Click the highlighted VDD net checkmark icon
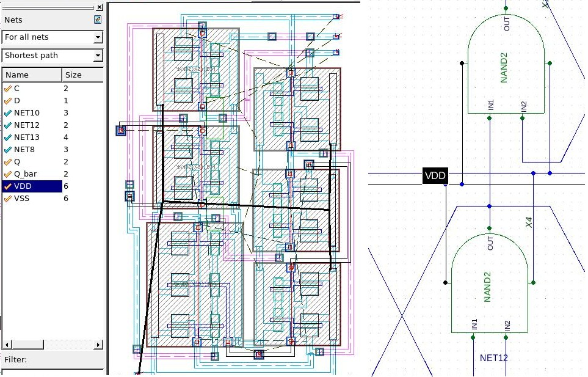 click(x=8, y=186)
